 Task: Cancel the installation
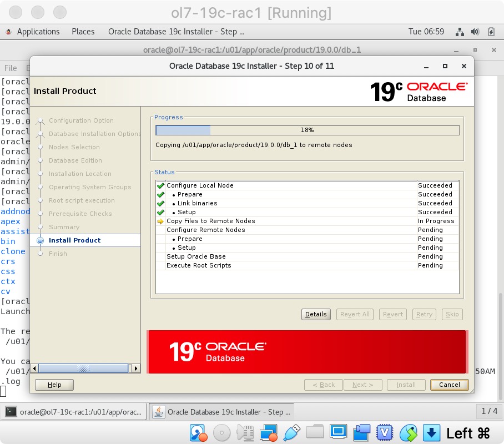click(450, 385)
